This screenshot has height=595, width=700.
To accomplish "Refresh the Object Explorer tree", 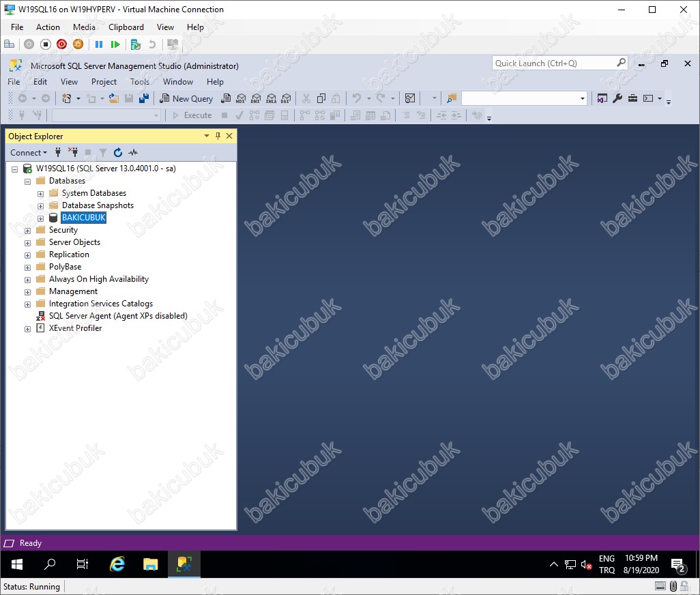I will pyautogui.click(x=118, y=153).
